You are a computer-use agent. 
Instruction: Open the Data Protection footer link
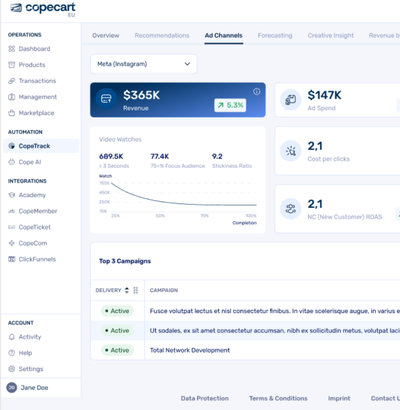point(205,398)
